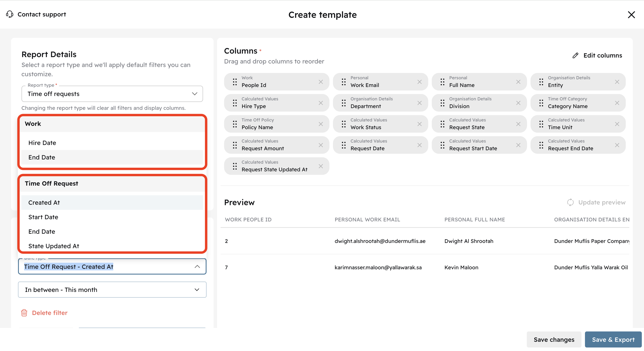Image resolution: width=644 pixels, height=351 pixels.
Task: Click the pencil Edit columns icon
Action: pos(576,55)
